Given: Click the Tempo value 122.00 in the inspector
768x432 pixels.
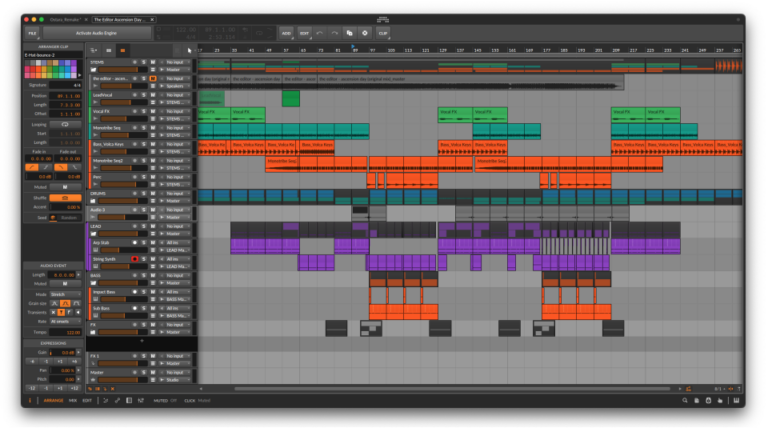Looking at the screenshot, I should click(65, 332).
